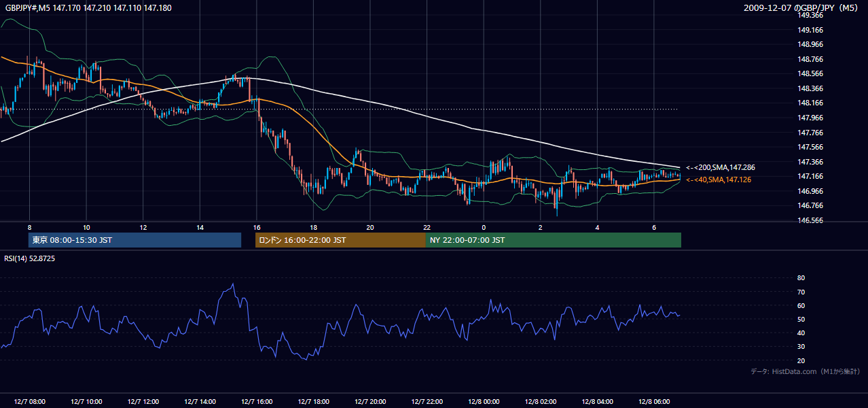868x408 pixels.
Task: Click the 200 SMA 147.286 label
Action: click(720, 167)
